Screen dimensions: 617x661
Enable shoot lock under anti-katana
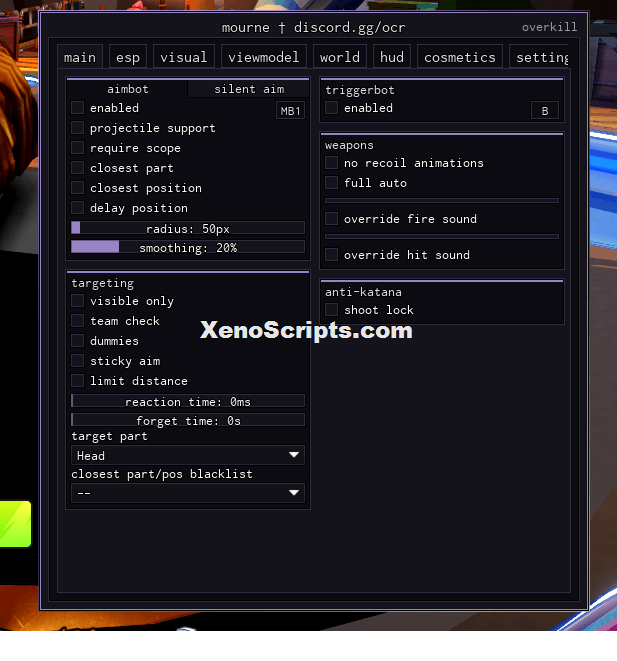pyautogui.click(x=331, y=310)
